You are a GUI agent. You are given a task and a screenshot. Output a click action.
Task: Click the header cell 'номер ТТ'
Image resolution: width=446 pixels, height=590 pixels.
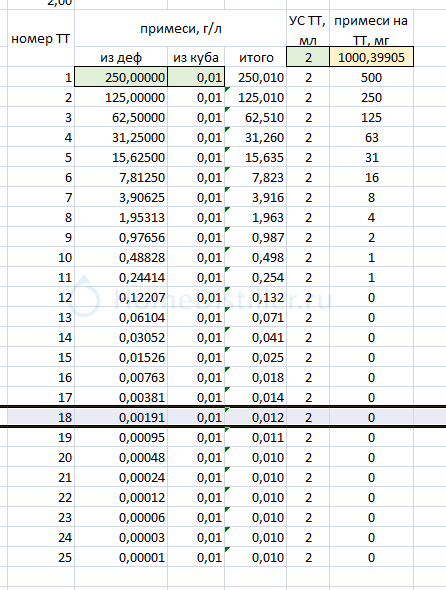coord(41,38)
